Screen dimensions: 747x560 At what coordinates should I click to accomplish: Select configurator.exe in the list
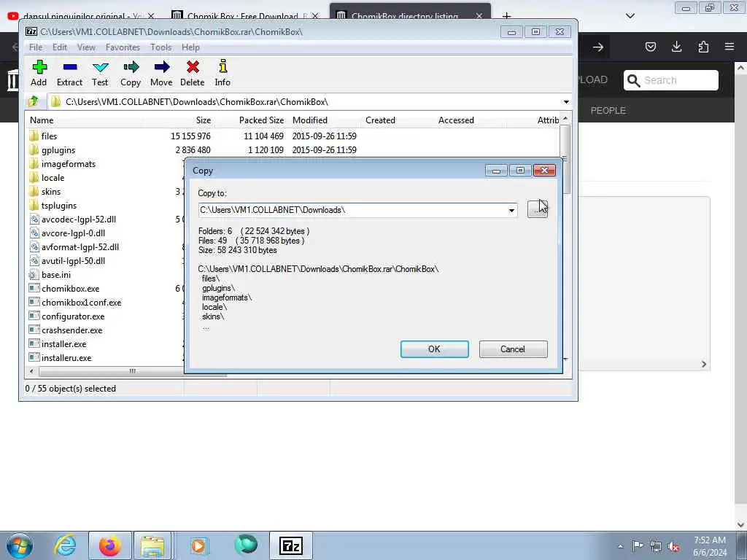66,316
